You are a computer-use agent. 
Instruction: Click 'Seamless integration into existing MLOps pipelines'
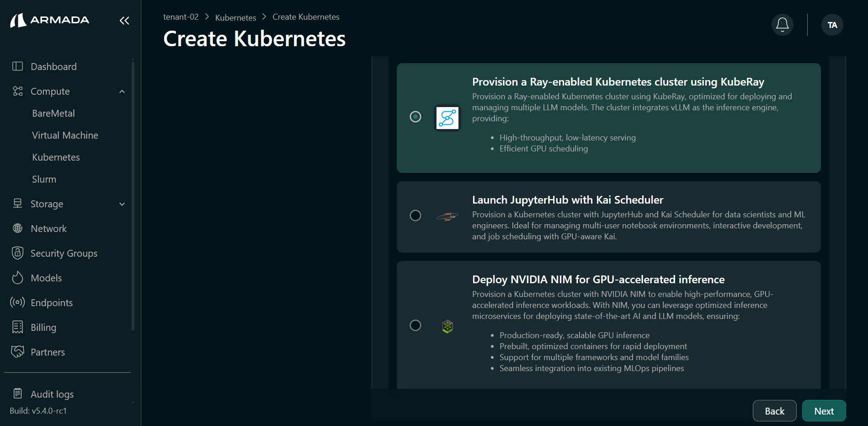click(592, 368)
